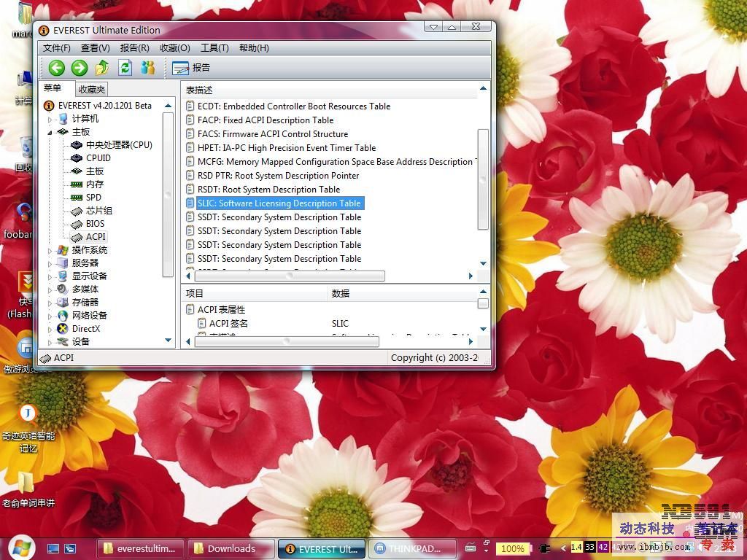Select BIOS item in the tree
The image size is (747, 560).
95,224
